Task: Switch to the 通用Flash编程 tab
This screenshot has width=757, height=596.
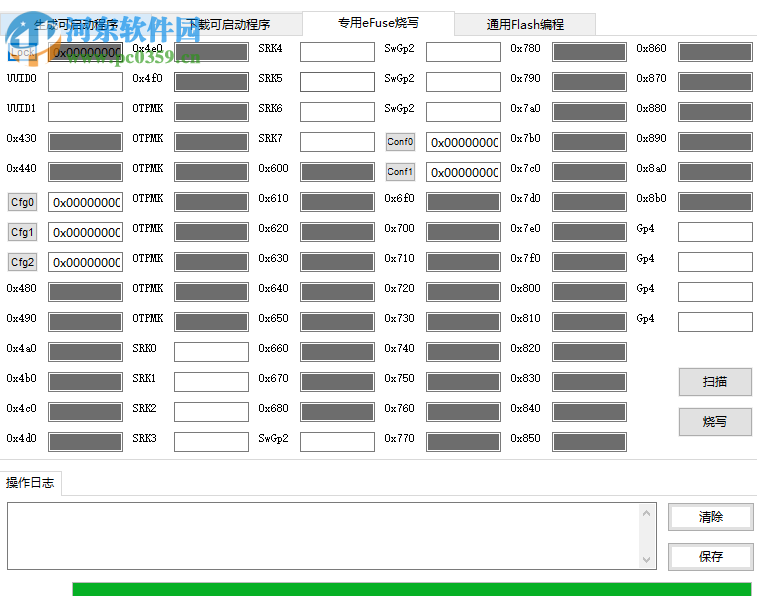Action: point(525,24)
